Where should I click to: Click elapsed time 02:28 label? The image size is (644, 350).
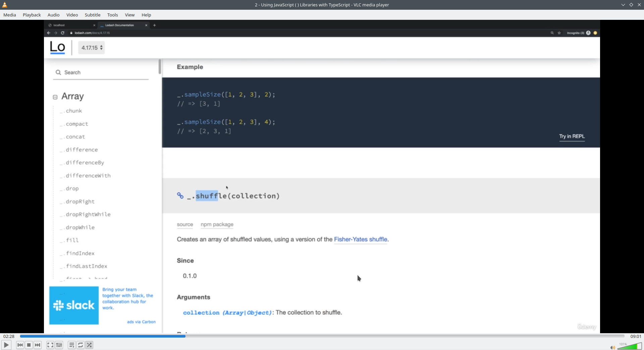tap(9, 336)
